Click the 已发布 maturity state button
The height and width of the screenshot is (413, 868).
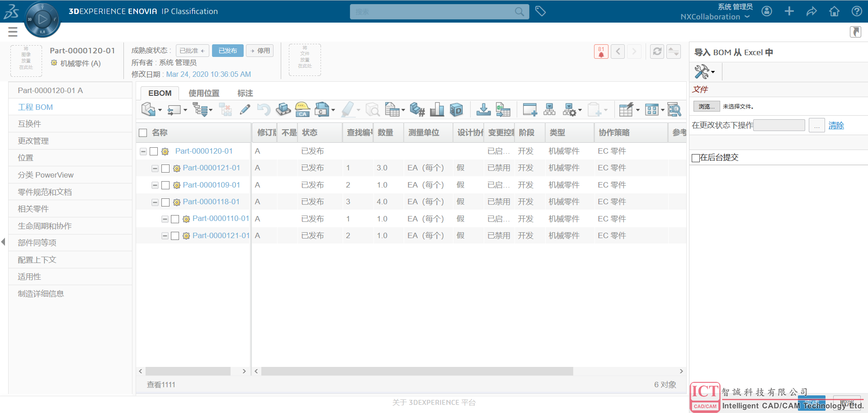[x=228, y=51]
